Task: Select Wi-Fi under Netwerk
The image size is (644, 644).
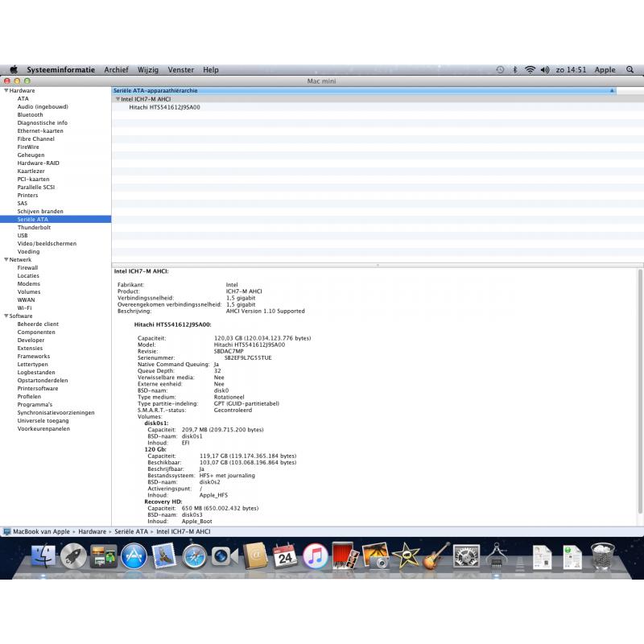Action: click(24, 308)
